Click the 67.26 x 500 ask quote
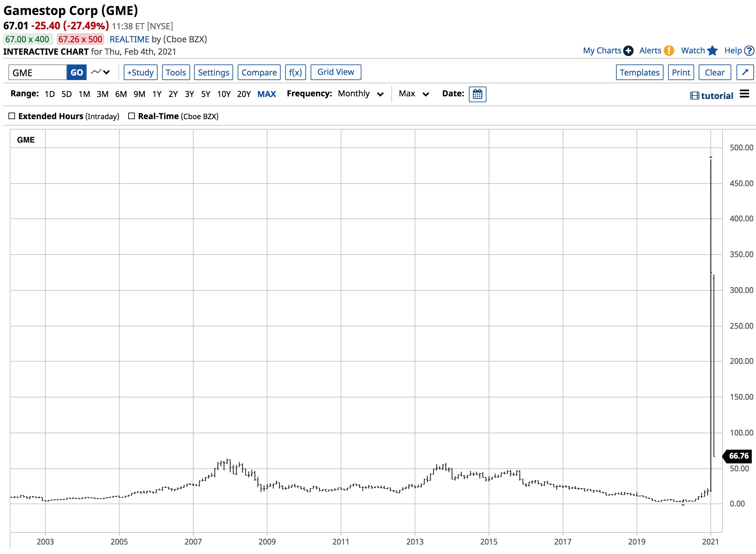The height and width of the screenshot is (554, 756). [80, 39]
